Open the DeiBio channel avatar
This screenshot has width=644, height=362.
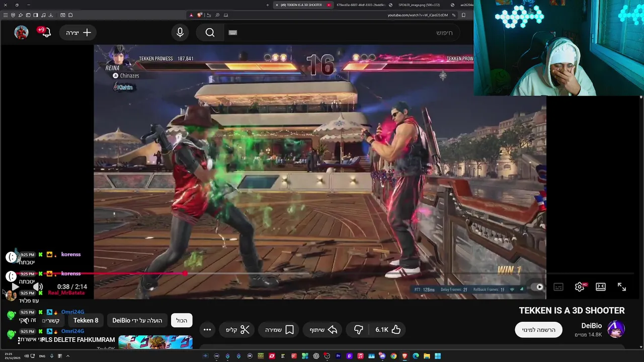pyautogui.click(x=616, y=329)
